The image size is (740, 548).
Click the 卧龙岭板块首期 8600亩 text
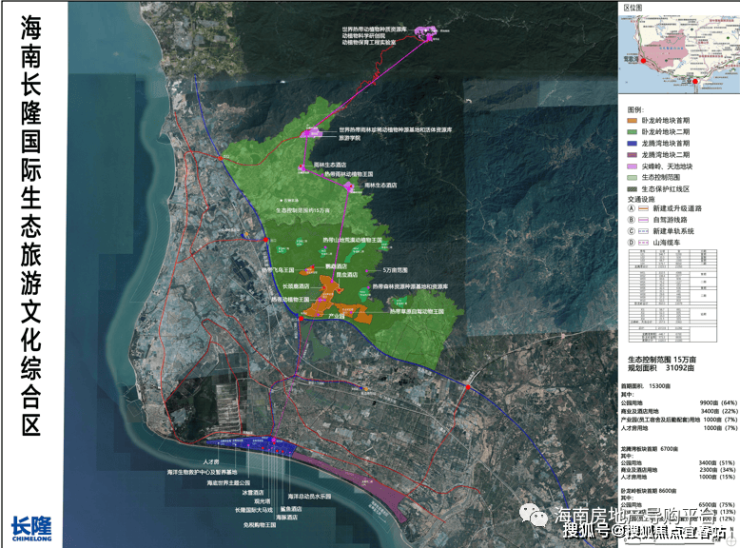tap(648, 491)
